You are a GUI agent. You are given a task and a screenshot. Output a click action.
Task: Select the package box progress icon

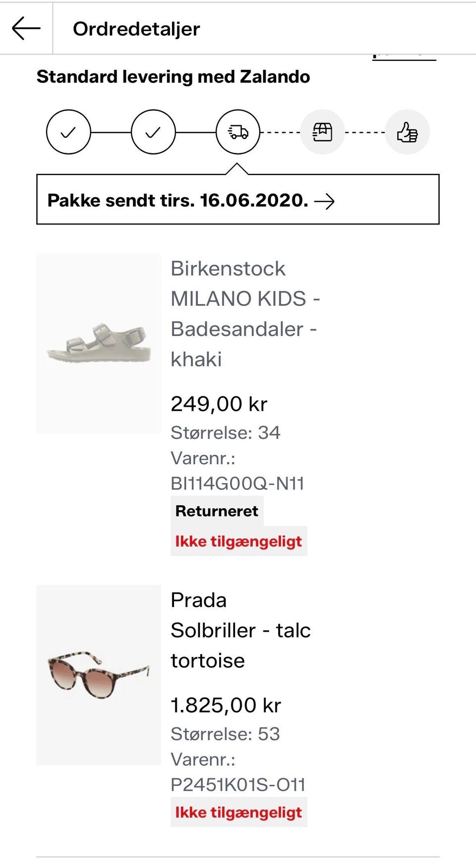point(322,132)
